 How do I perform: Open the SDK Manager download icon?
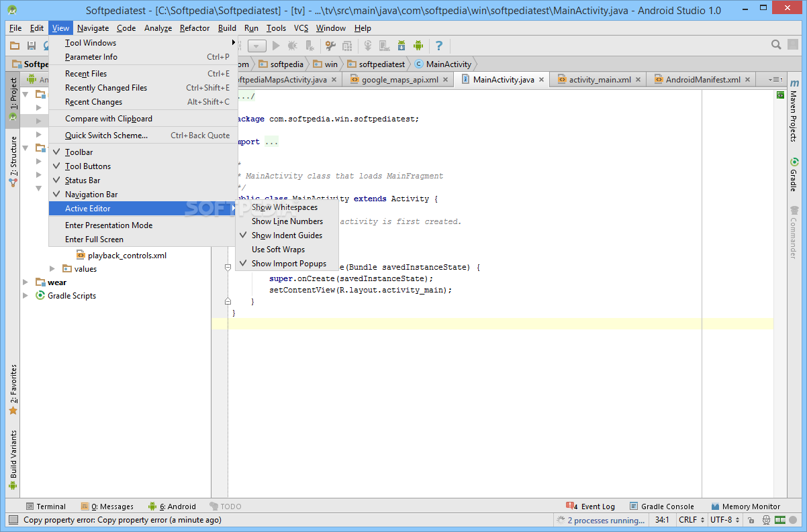point(401,46)
